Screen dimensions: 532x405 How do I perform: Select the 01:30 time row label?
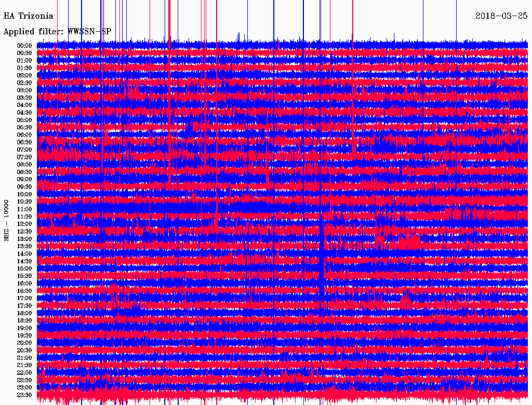pyautogui.click(x=24, y=68)
